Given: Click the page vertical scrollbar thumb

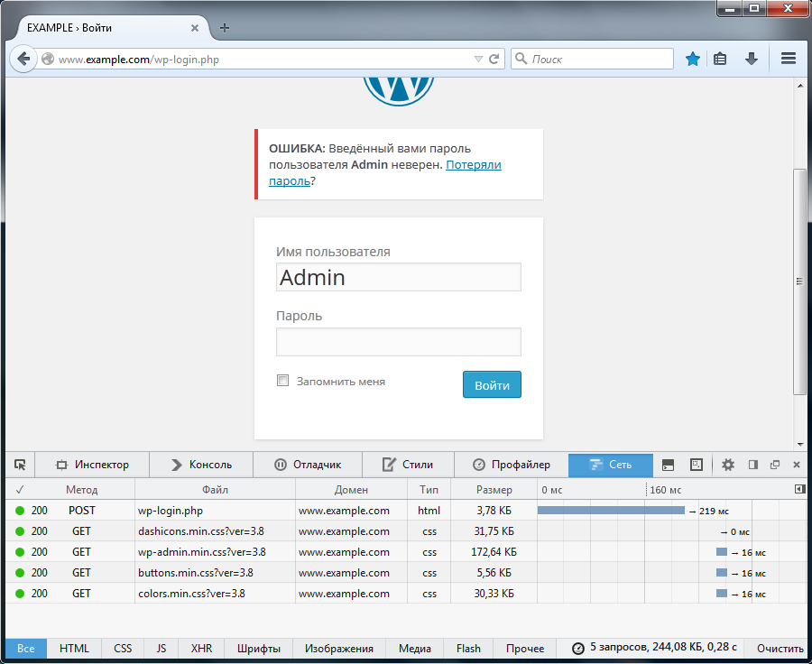Looking at the screenshot, I should (x=800, y=281).
